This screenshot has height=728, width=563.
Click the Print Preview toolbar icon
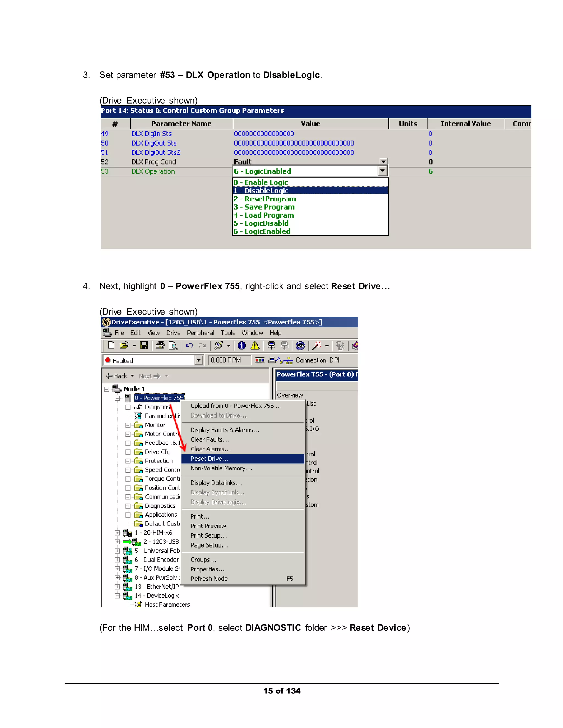173,346
